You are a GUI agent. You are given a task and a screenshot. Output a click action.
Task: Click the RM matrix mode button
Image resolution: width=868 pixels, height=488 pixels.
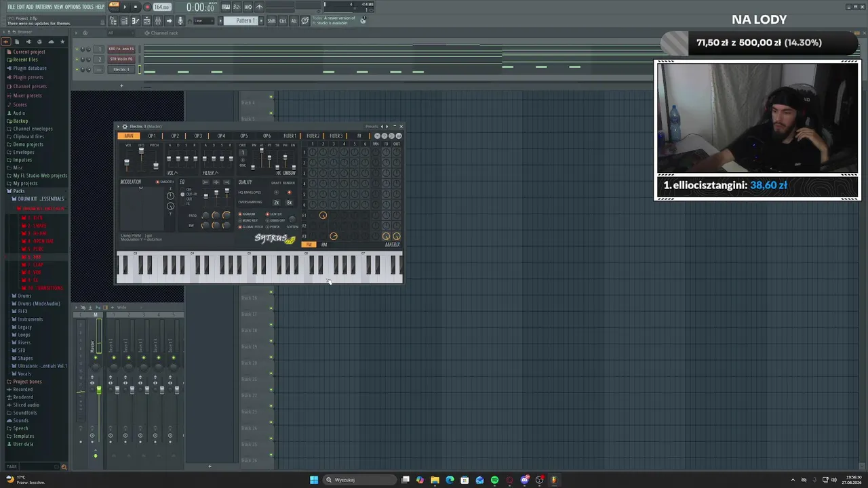pos(324,245)
